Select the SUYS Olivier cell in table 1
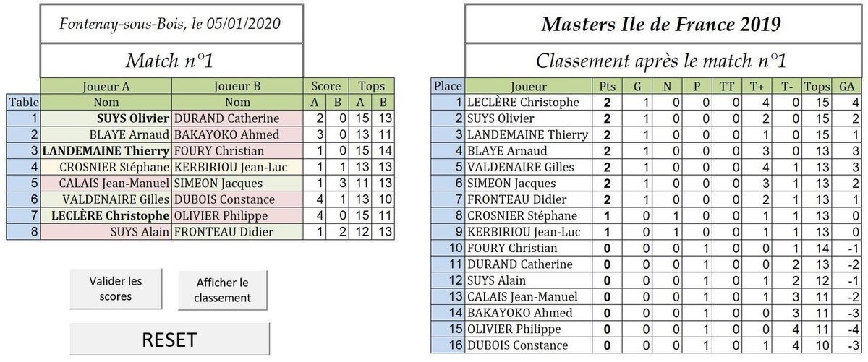 coord(105,118)
